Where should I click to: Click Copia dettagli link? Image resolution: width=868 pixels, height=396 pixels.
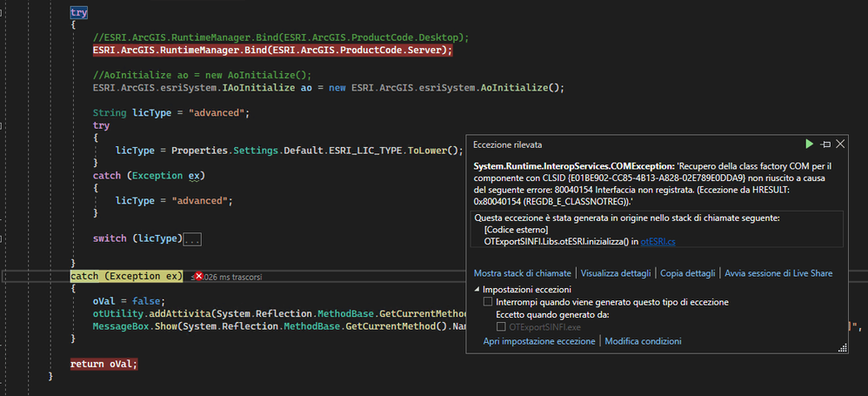(x=689, y=272)
